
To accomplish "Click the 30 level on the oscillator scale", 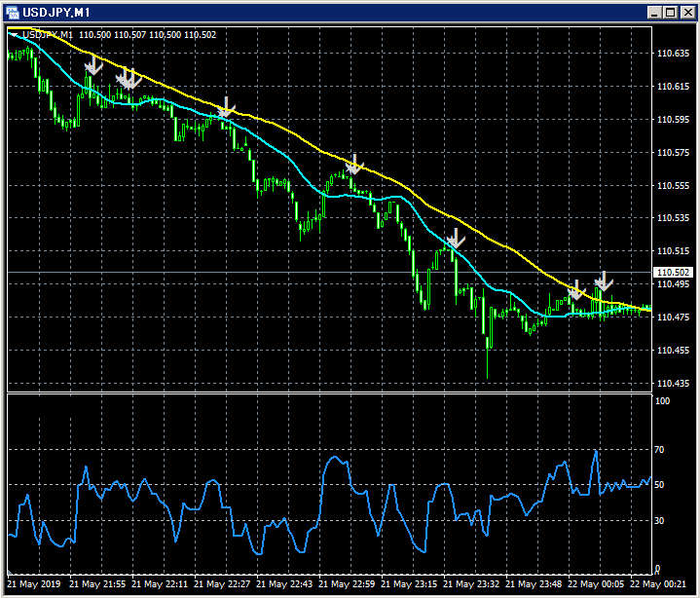I will [659, 521].
